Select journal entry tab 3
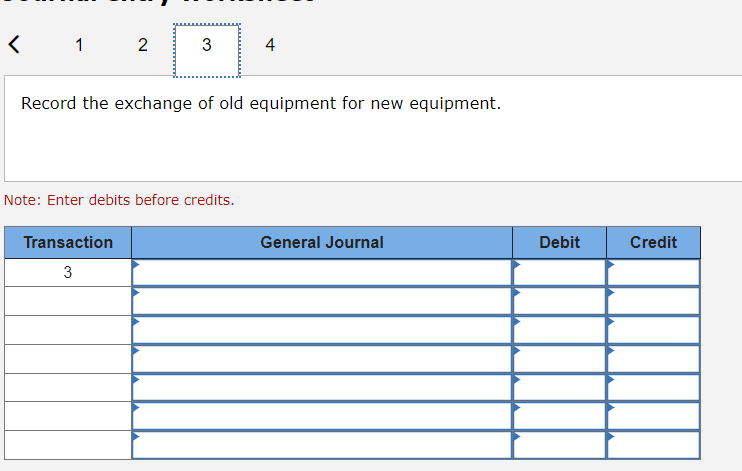 (x=207, y=50)
